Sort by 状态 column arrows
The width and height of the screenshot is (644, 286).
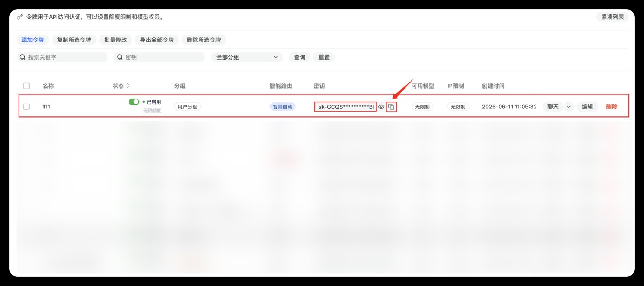click(x=128, y=86)
